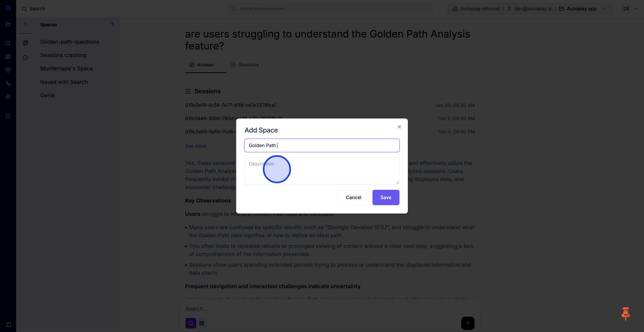Click the plus icon next to Spaces
This screenshot has width=644, height=332.
click(112, 24)
